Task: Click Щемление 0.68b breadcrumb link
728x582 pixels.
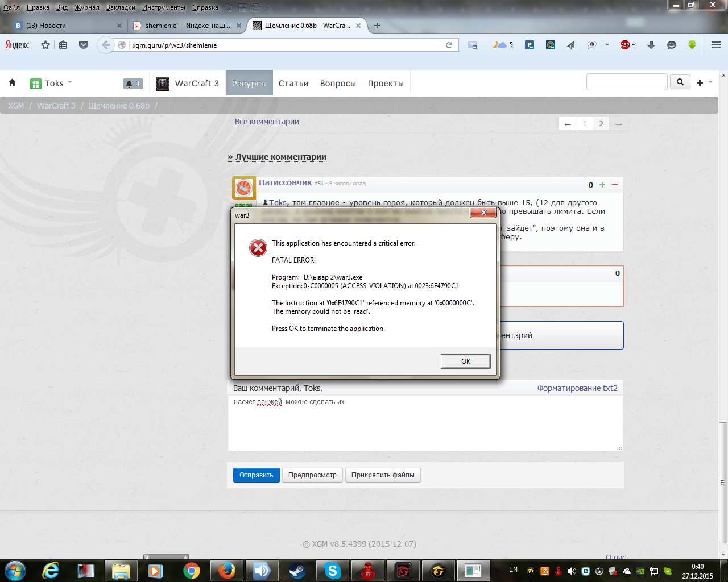Action: pos(119,106)
